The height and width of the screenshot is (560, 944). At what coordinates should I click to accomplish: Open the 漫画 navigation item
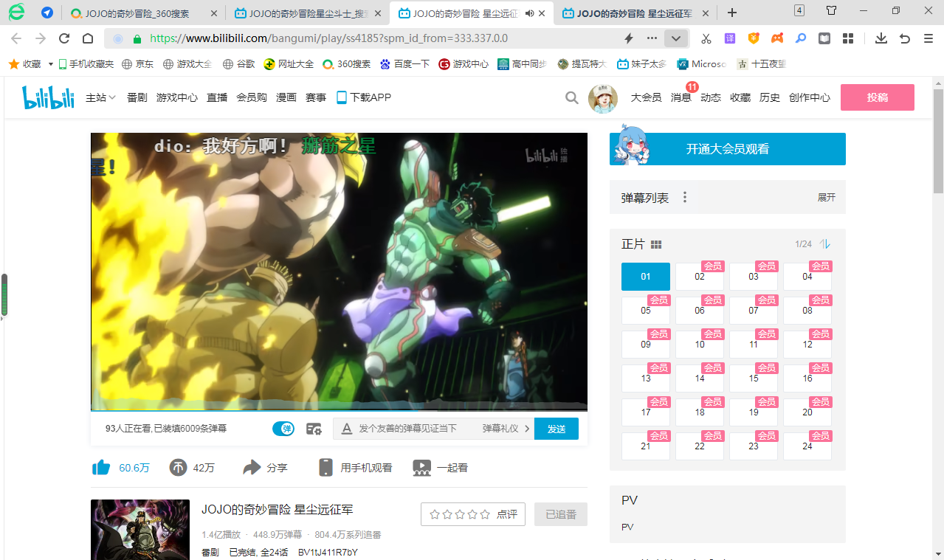[x=286, y=97]
